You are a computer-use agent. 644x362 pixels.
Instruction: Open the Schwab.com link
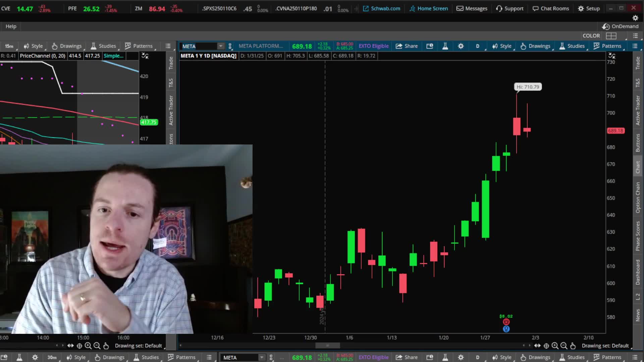pos(381,8)
